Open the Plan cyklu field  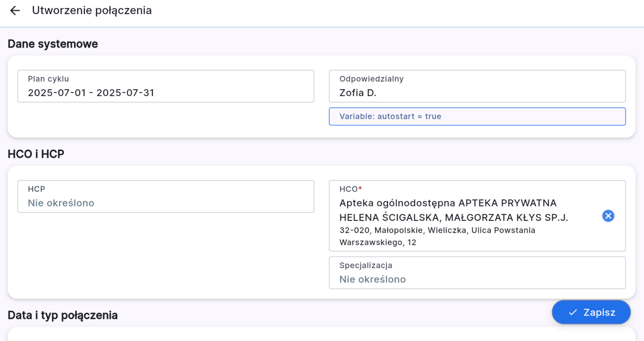[166, 86]
